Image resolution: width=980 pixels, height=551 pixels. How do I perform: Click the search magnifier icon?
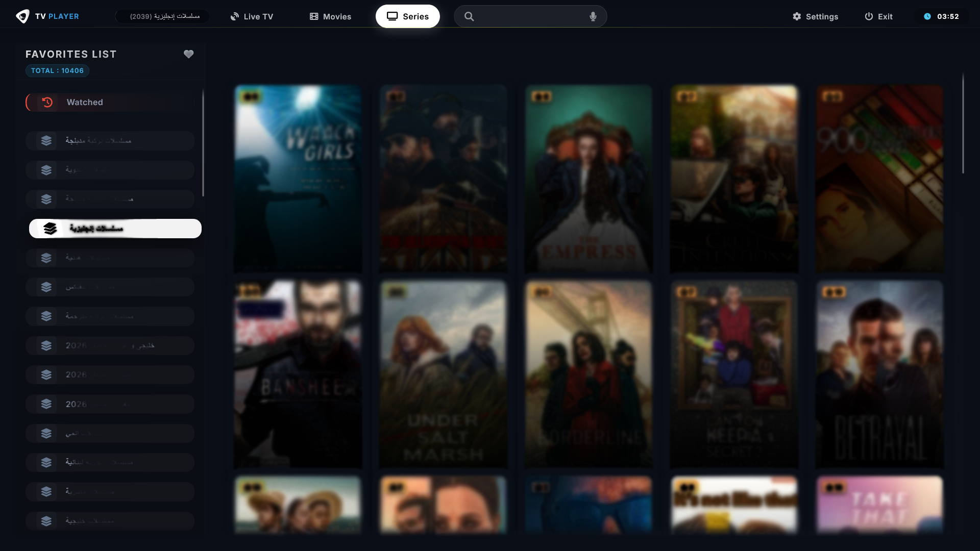click(x=469, y=16)
